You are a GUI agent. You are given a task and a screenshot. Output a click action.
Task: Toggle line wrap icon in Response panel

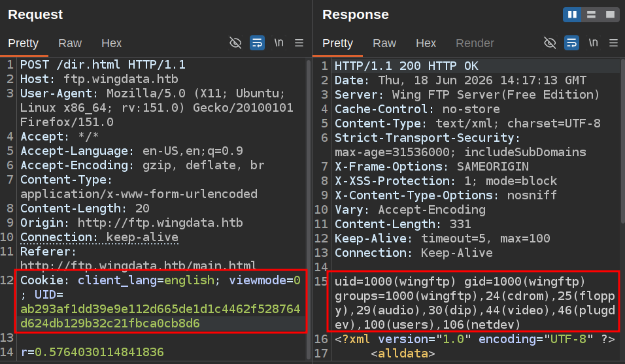coord(571,42)
